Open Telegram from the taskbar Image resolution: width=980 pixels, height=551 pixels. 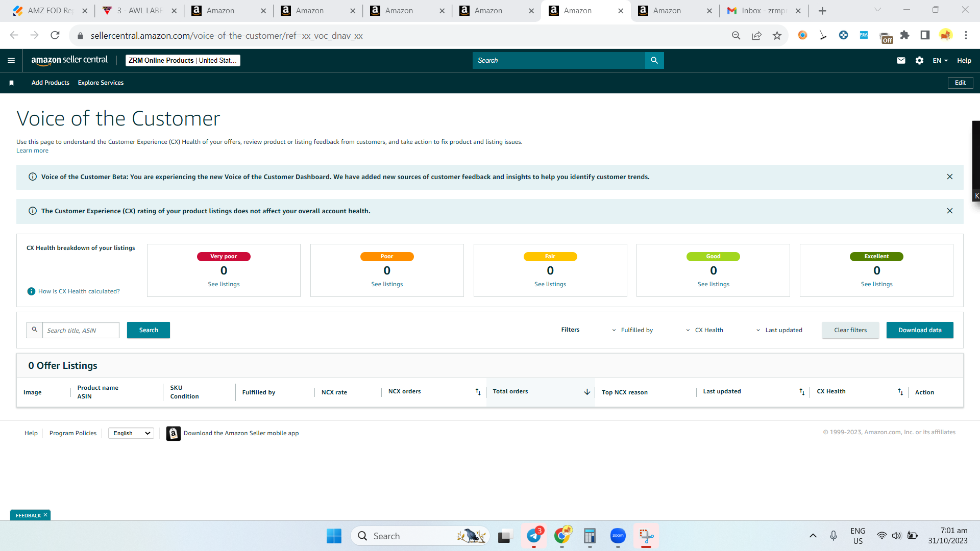[x=534, y=536]
